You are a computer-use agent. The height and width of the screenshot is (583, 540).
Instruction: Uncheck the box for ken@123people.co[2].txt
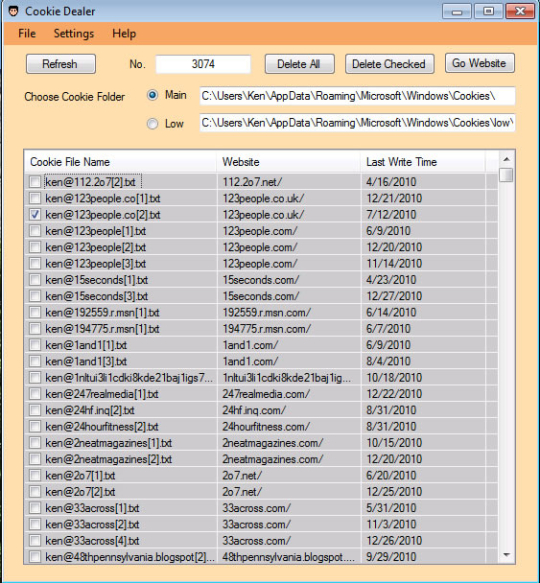tap(35, 215)
